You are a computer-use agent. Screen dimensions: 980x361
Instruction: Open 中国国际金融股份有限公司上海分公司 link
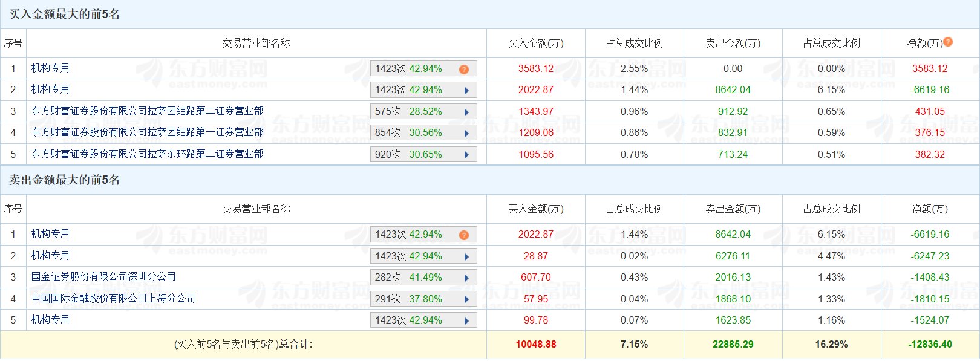[x=113, y=298]
